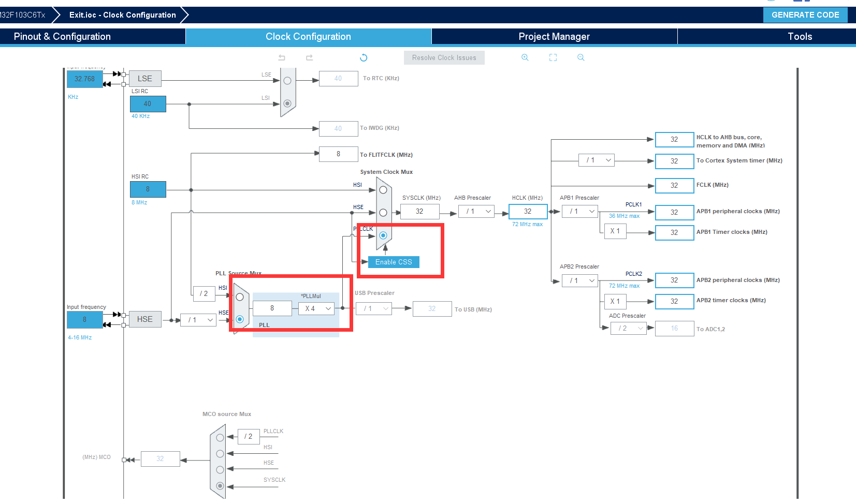Click the '72 MHz max' HCLK note

[x=528, y=224]
